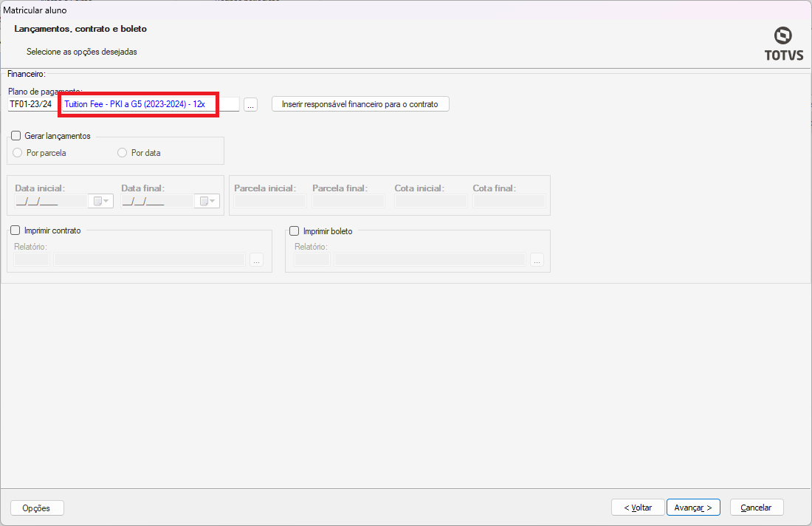Click Inserir responsável financeiro para o contrato

point(360,104)
